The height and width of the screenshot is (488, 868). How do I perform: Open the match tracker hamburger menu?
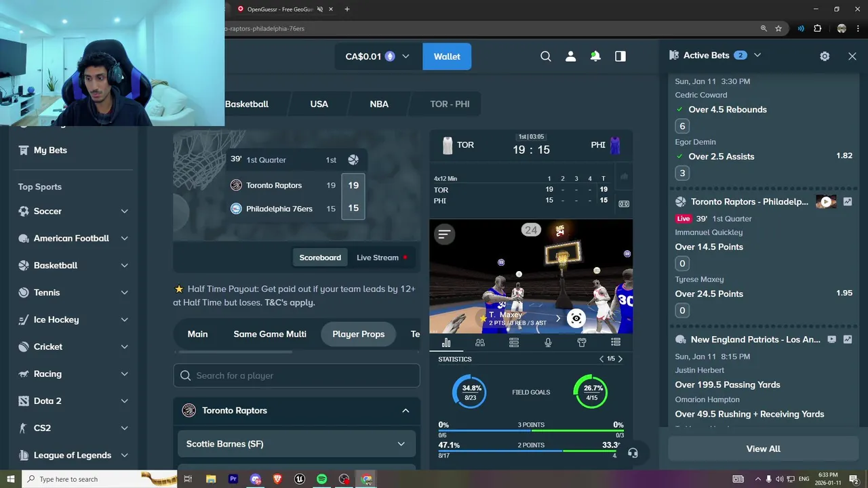tap(444, 234)
